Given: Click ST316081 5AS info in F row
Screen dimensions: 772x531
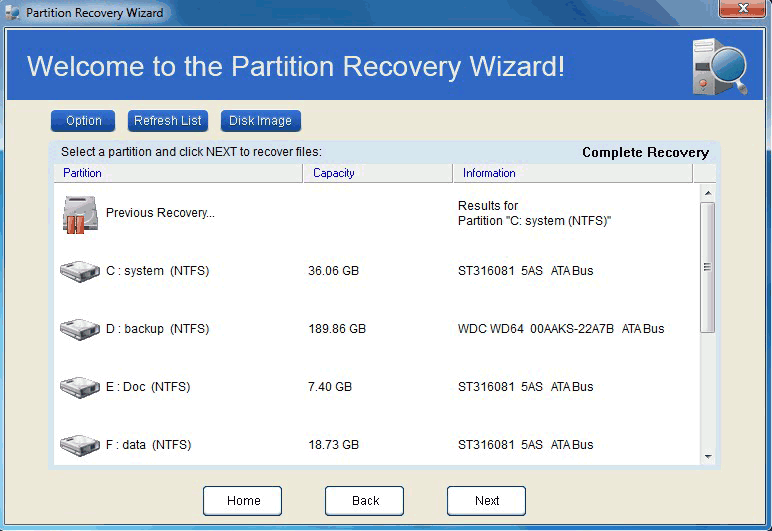Looking at the screenshot, I should click(x=525, y=445).
